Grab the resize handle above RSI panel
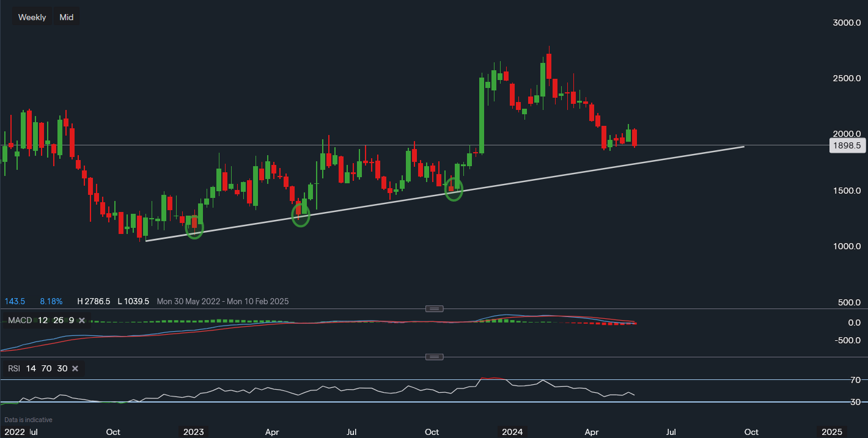Viewport: 868px width, 438px height. pyautogui.click(x=434, y=357)
